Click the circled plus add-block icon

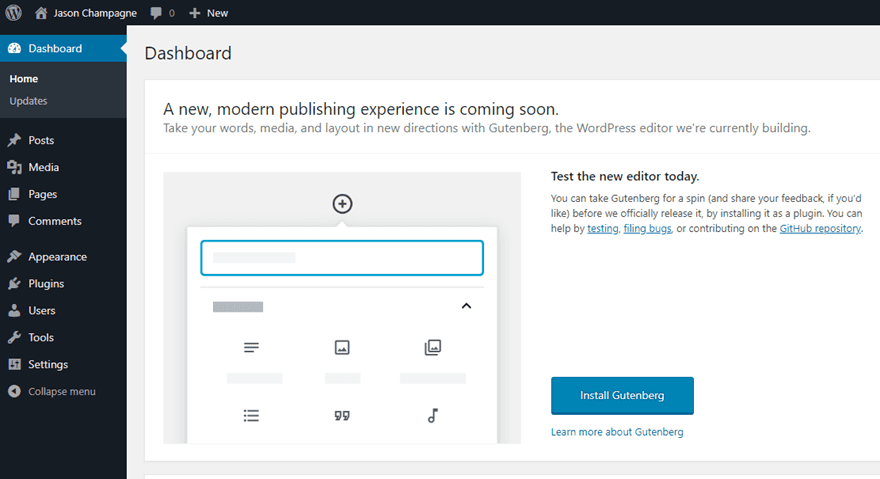point(342,204)
